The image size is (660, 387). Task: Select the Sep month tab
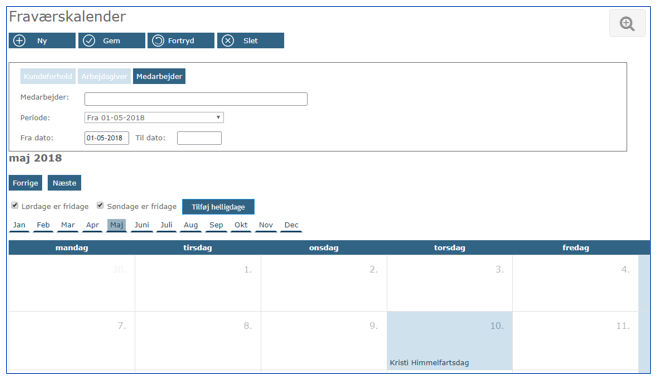click(216, 225)
